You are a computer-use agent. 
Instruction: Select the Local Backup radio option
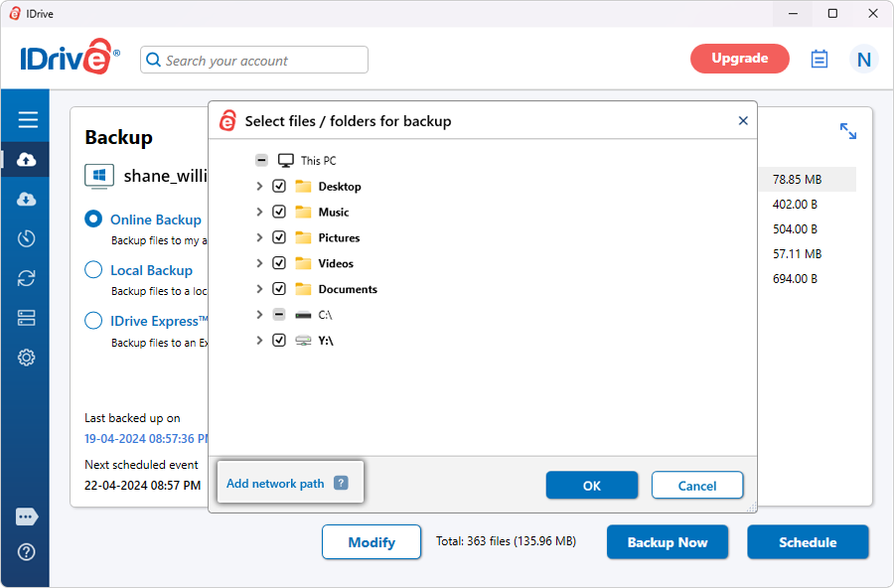tap(93, 270)
